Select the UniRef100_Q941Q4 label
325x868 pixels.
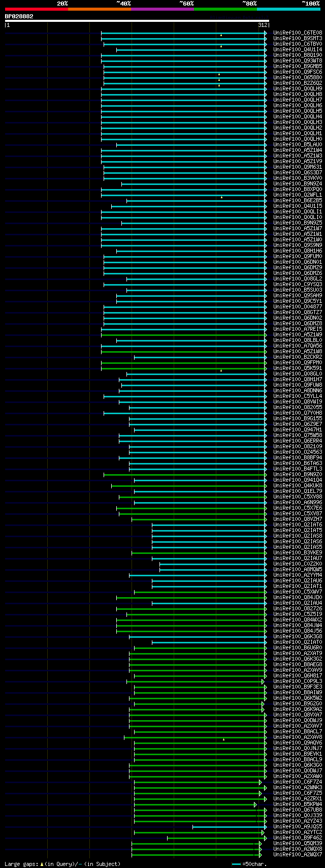coord(298,480)
